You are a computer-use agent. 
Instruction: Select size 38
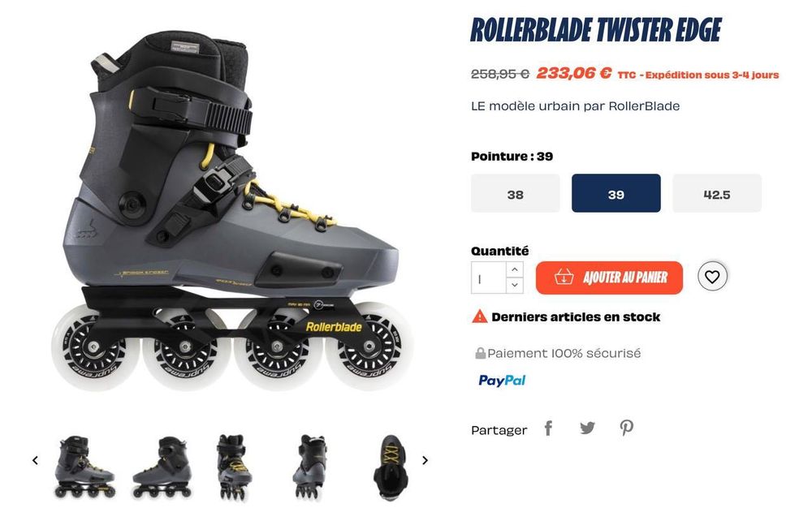(x=516, y=193)
